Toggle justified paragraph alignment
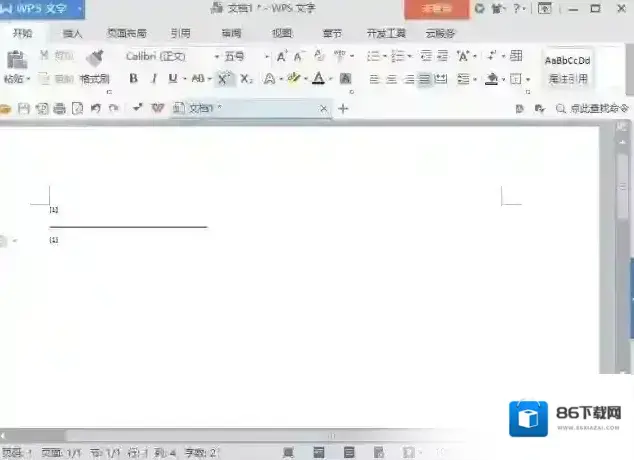The image size is (634, 460). [424, 79]
